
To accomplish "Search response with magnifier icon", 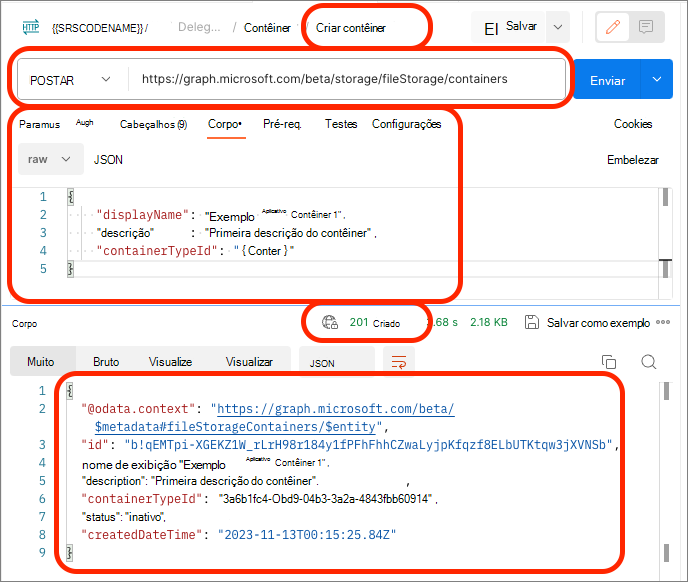I will click(x=648, y=362).
